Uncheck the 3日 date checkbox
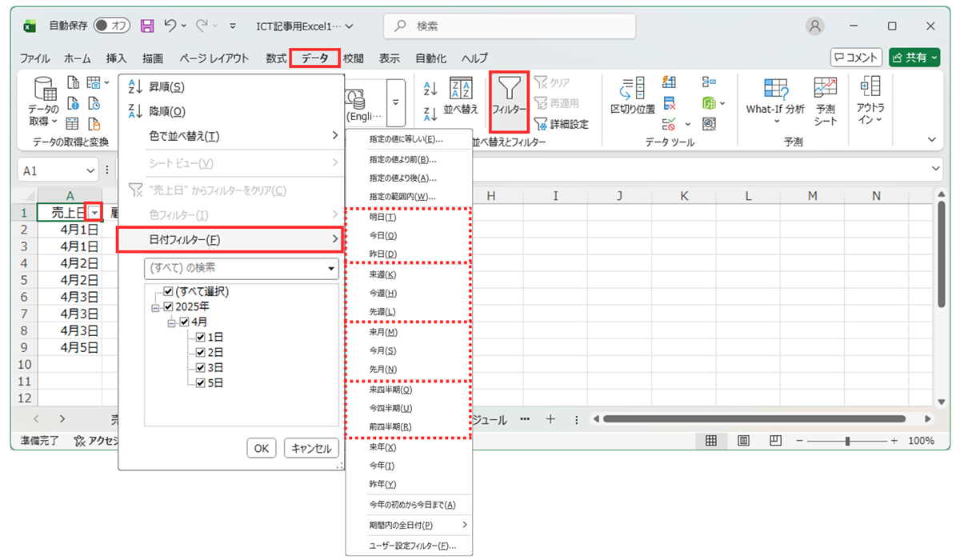960x560 pixels. point(200,368)
